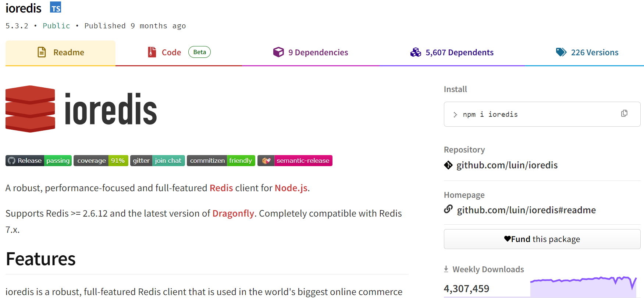This screenshot has height=298, width=644.
Task: Click the Dependencies cube icon
Action: tap(278, 52)
